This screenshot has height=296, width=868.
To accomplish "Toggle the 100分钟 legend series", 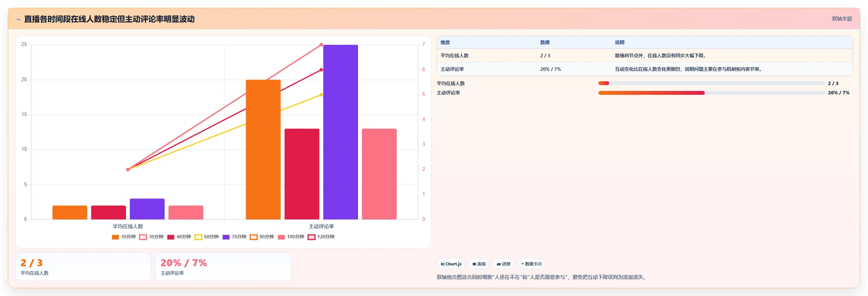I will [x=291, y=237].
